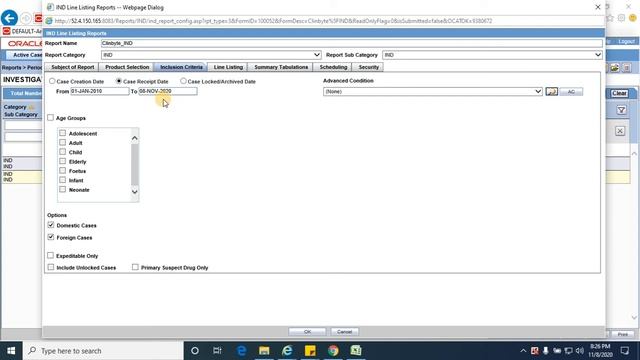The height and width of the screenshot is (360, 640).
Task: Switch to Product Selection tab
Action: coord(127,67)
